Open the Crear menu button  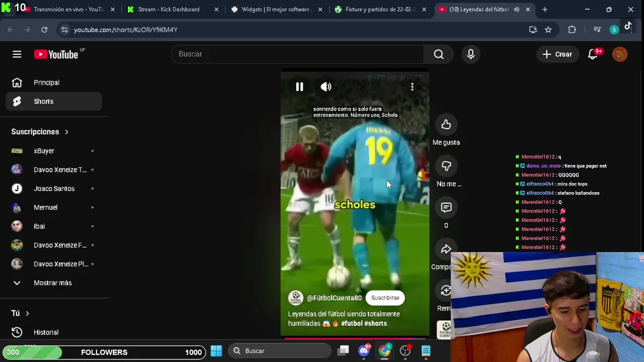click(557, 54)
